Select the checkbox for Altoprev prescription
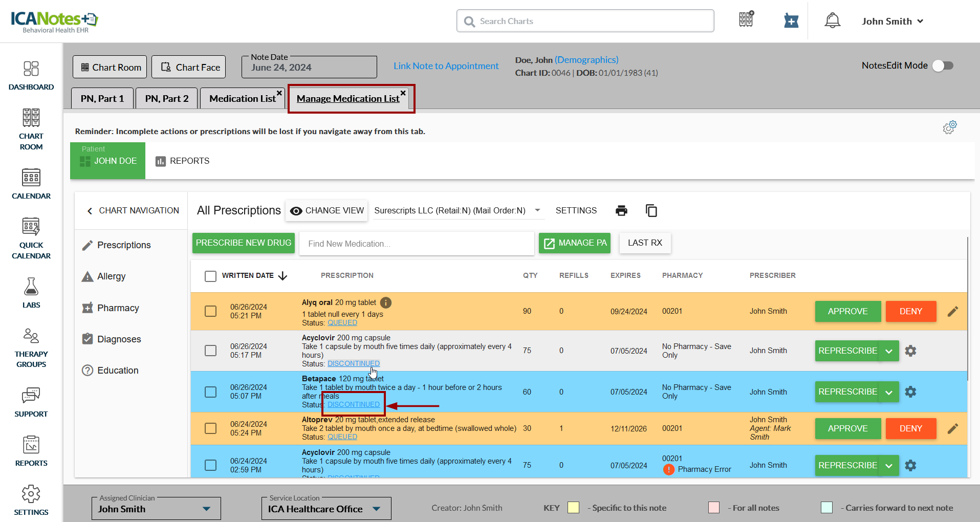 [x=210, y=428]
